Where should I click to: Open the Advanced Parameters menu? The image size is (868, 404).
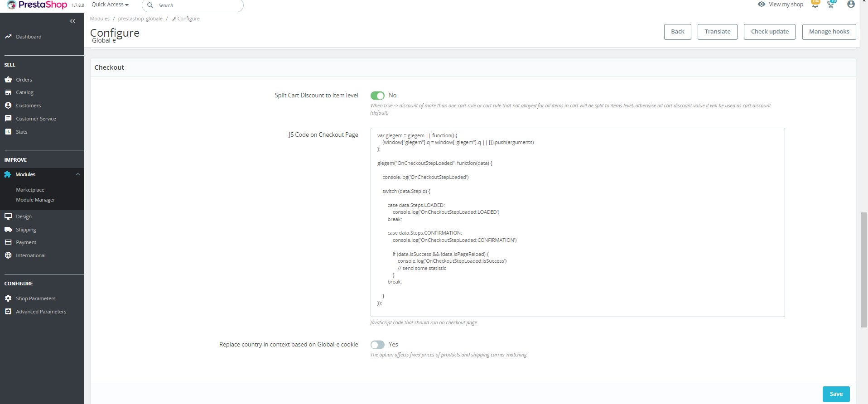click(42, 312)
